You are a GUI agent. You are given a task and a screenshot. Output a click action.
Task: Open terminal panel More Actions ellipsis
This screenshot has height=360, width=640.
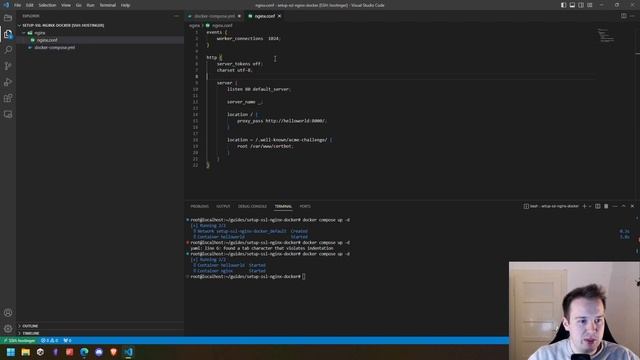(x=615, y=206)
